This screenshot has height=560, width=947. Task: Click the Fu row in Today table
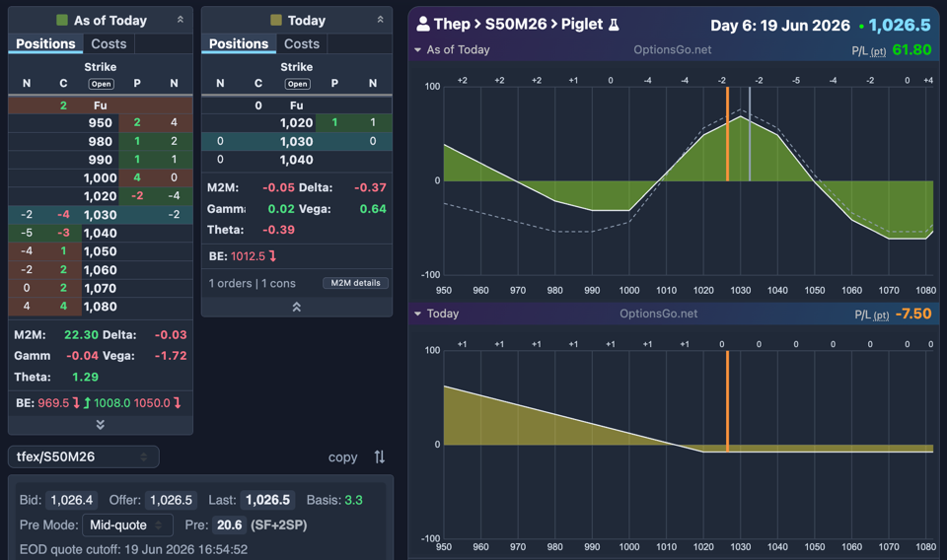[x=297, y=105]
